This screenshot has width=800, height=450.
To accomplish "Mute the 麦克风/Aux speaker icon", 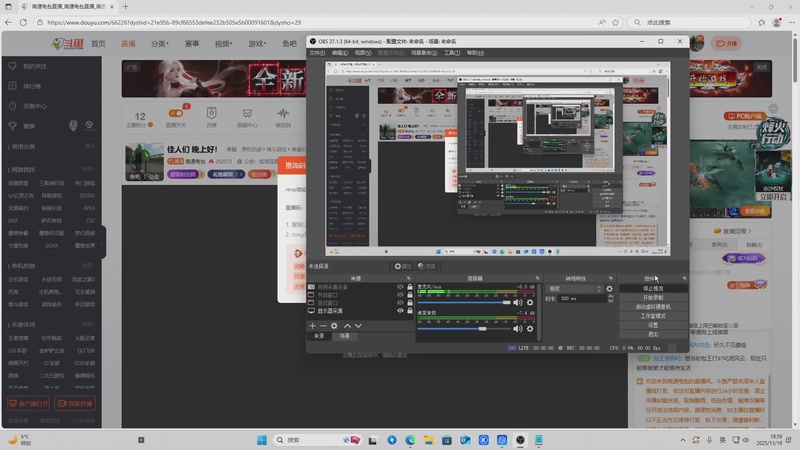I will click(x=518, y=303).
